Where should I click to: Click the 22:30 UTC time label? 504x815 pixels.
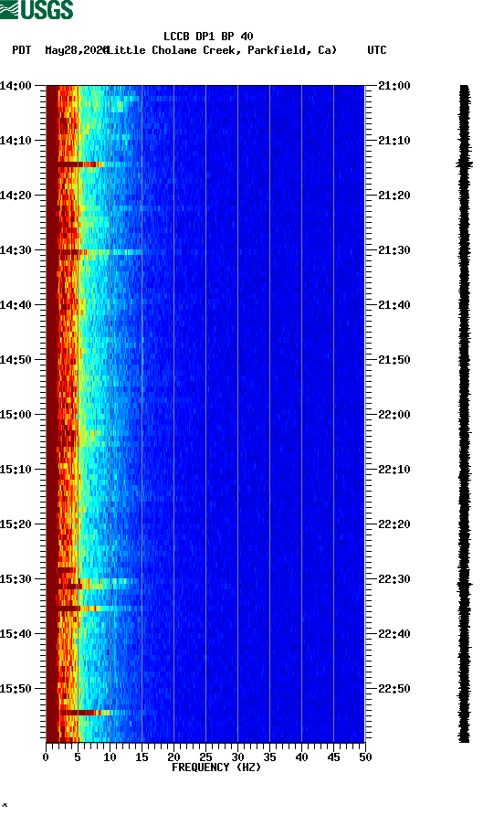click(394, 579)
